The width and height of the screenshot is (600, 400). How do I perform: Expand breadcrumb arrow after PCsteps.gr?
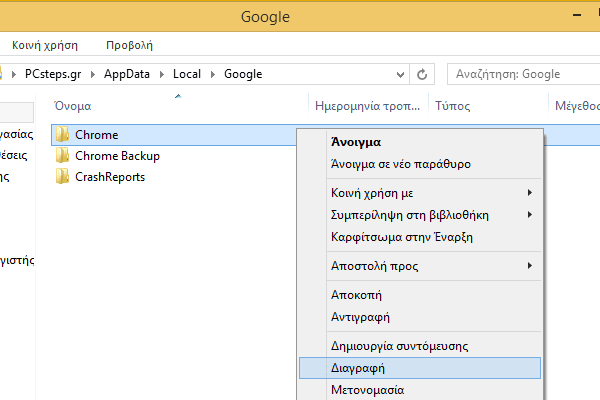point(93,74)
